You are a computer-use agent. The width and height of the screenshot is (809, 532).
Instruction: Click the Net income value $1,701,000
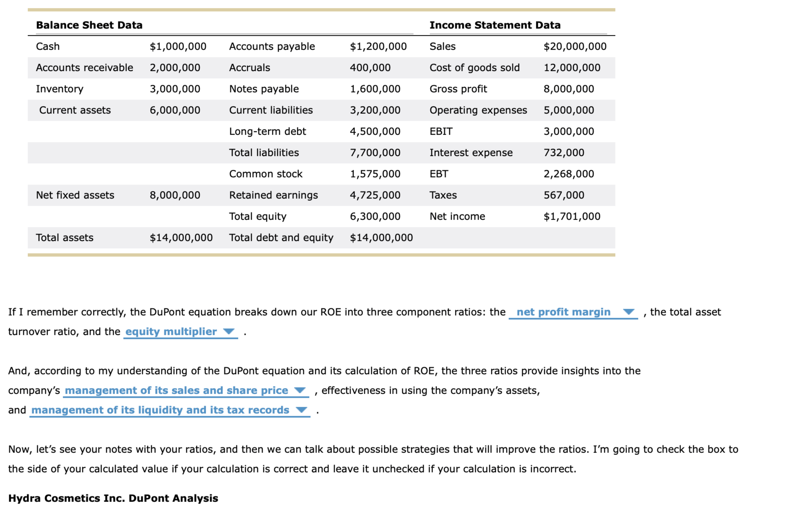(572, 217)
